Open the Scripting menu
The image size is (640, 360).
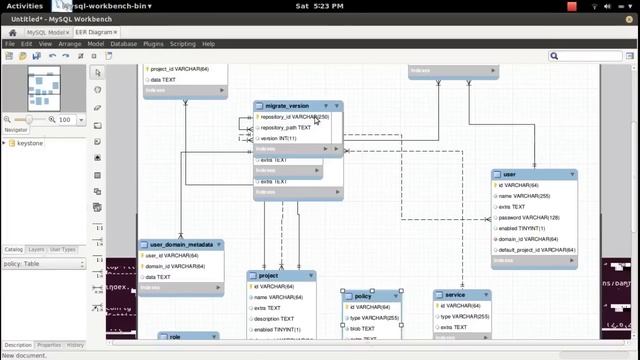[x=183, y=44]
